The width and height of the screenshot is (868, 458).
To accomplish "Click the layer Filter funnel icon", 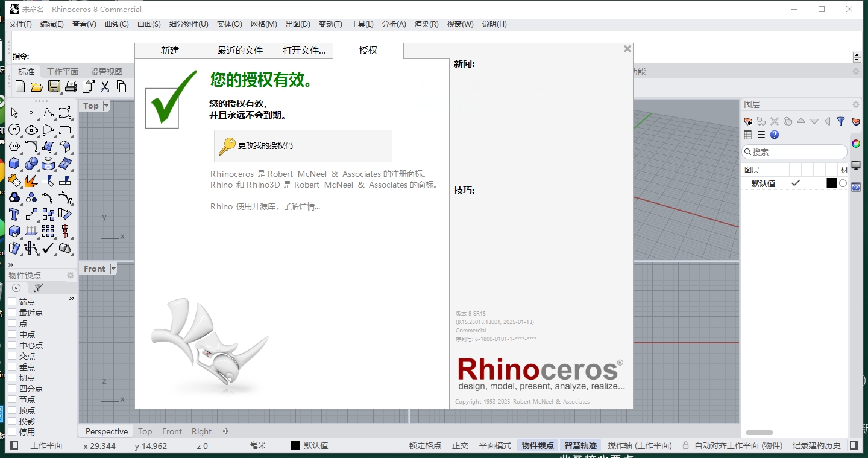I will 841,121.
